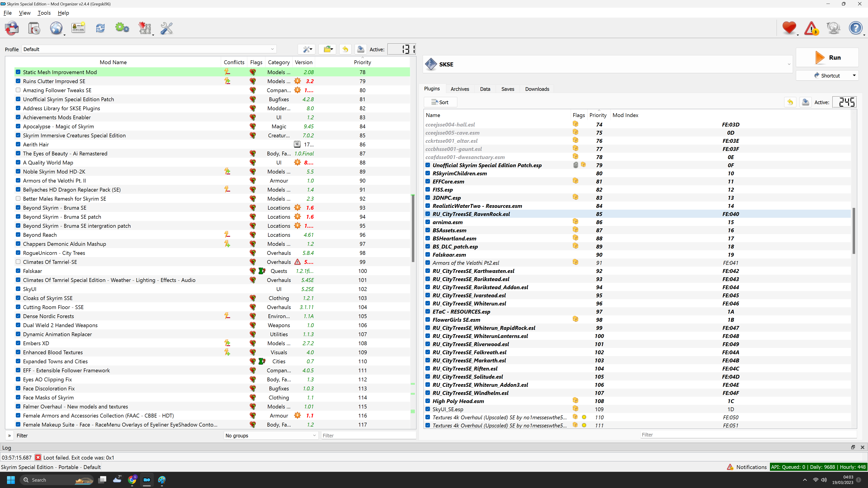Click the update icon on Ruins Clutter Improved SE

coord(297,81)
